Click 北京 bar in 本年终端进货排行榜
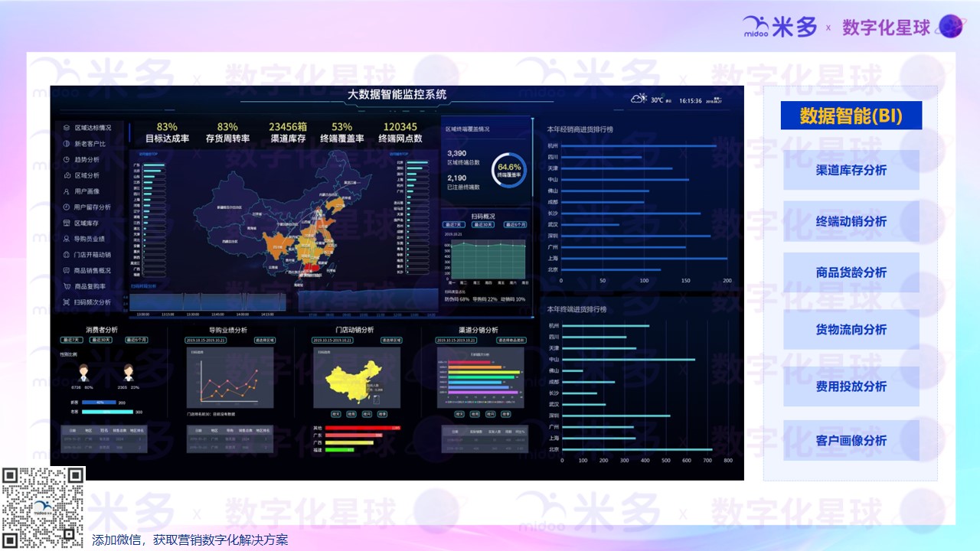Screen dimensions: 980x551 pyautogui.click(x=637, y=450)
